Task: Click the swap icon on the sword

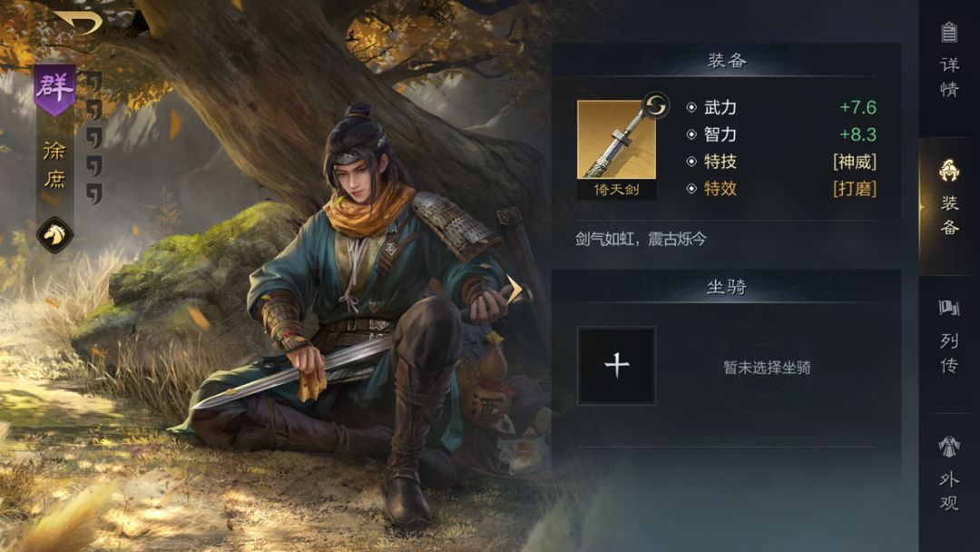Action: pyautogui.click(x=655, y=105)
